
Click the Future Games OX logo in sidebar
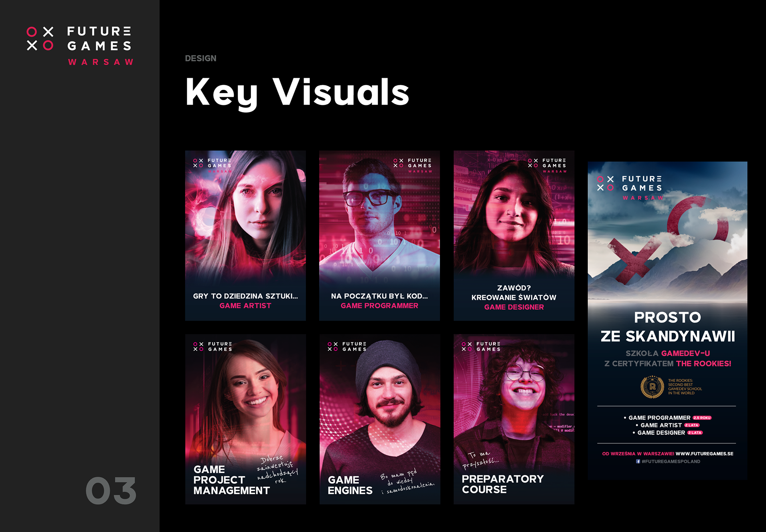click(x=40, y=39)
